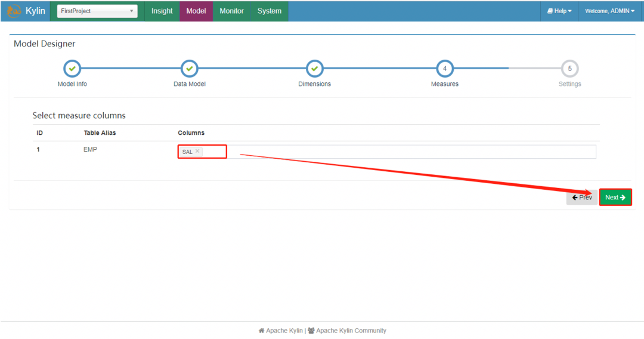Open the FirstProject project dropdown

tap(97, 11)
